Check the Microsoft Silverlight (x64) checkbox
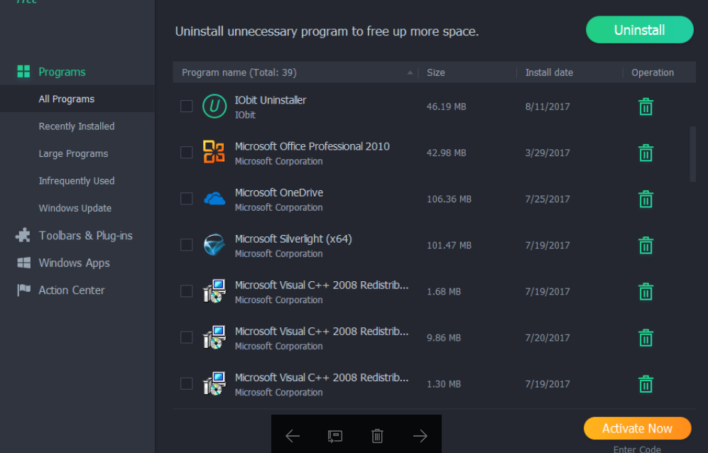 point(186,245)
